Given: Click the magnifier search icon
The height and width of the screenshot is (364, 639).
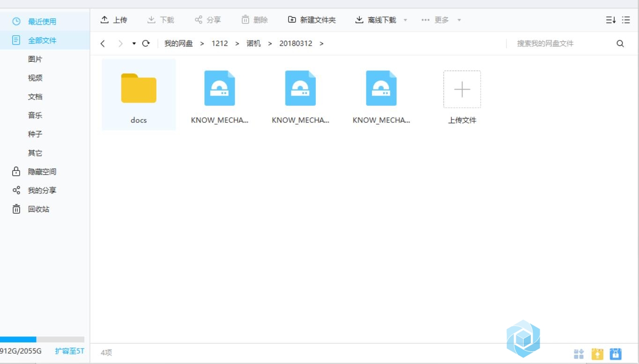Looking at the screenshot, I should coord(620,44).
